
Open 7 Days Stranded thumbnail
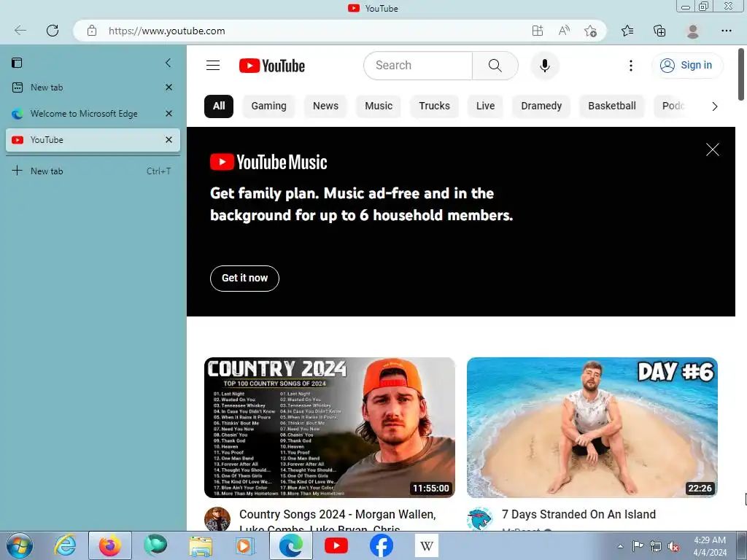pos(592,427)
